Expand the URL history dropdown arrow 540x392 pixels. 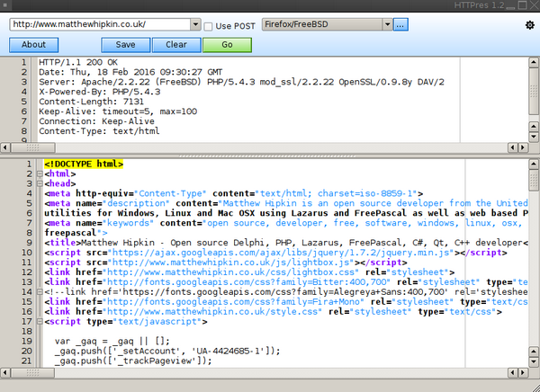(195, 24)
